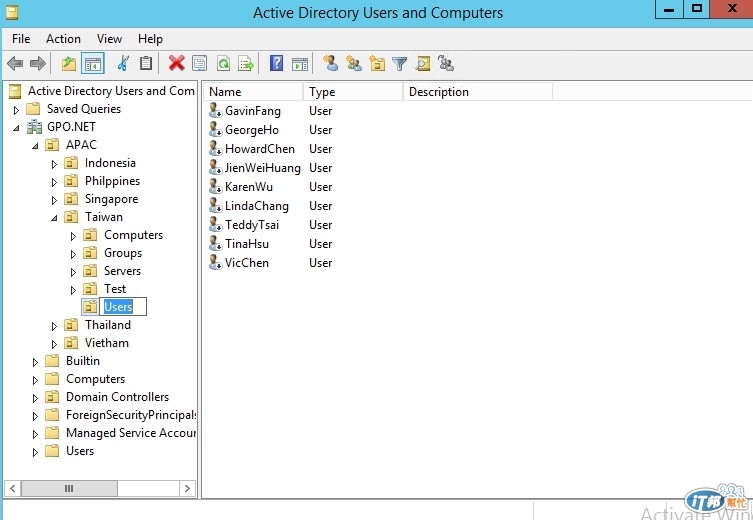Sort by Description column header
This screenshot has height=520, width=753.
(x=478, y=92)
